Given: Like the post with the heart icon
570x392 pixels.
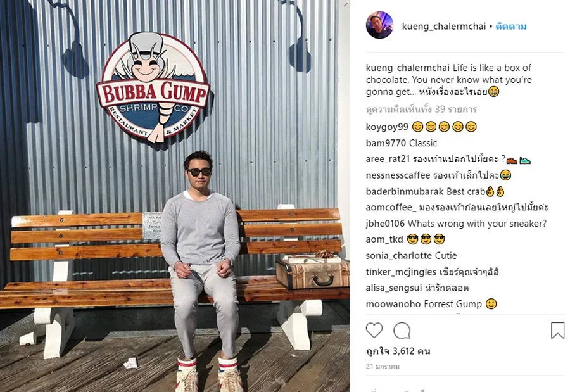Looking at the screenshot, I should point(374,330).
